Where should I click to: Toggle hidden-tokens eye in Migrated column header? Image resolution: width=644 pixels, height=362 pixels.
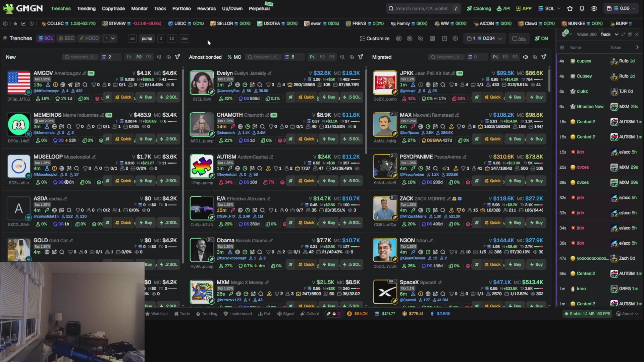click(535, 57)
